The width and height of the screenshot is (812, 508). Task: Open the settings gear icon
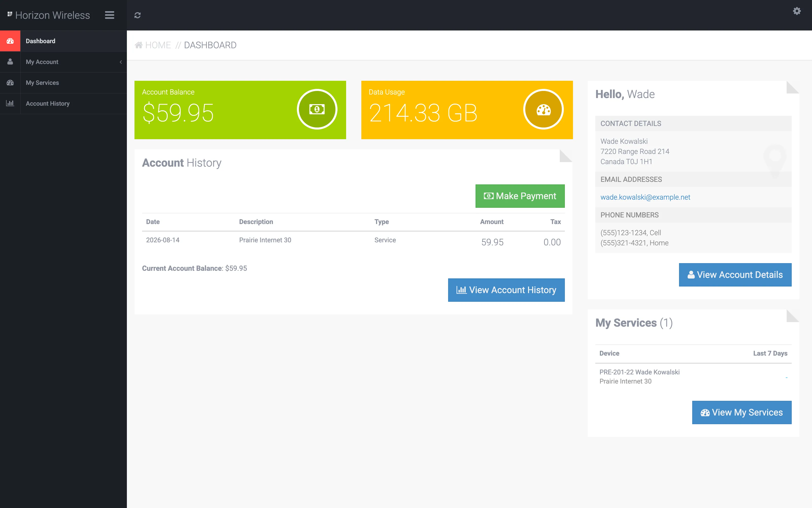point(797,11)
